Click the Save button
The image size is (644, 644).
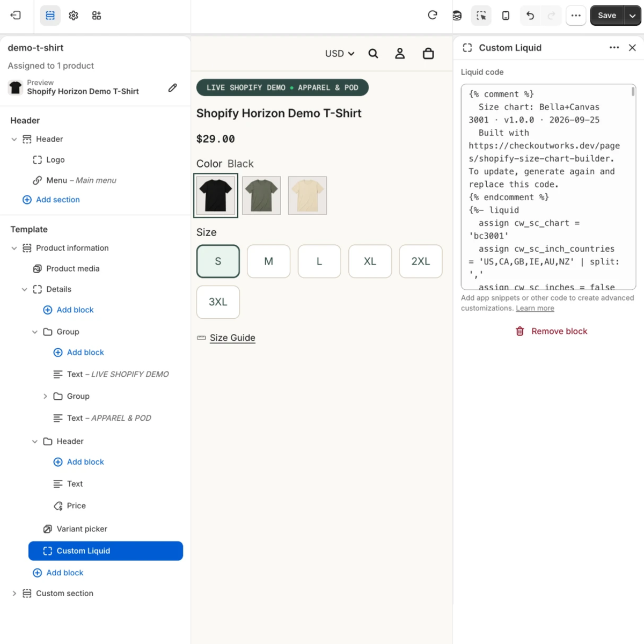(x=607, y=16)
